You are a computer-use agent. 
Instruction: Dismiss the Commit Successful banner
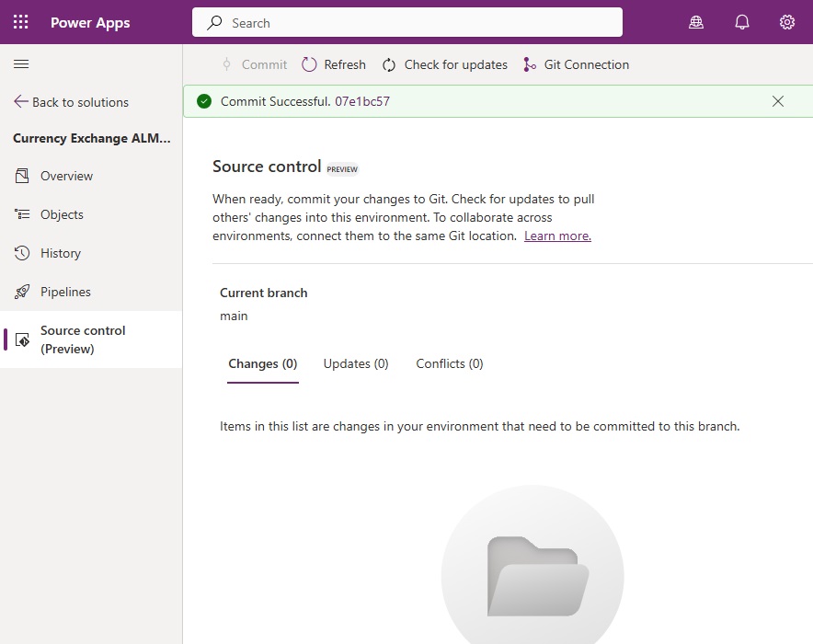[x=778, y=101]
